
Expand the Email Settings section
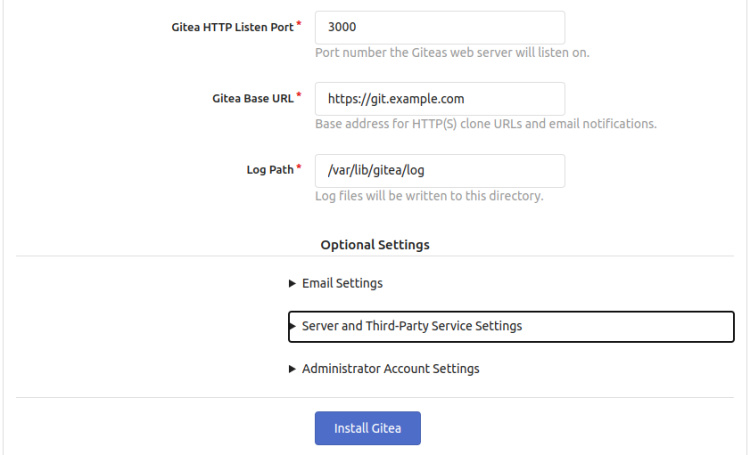pyautogui.click(x=342, y=284)
